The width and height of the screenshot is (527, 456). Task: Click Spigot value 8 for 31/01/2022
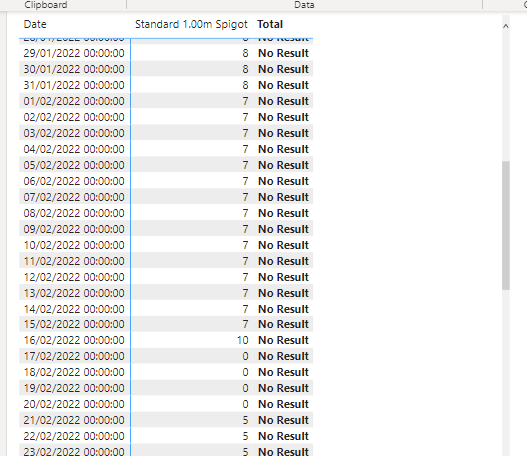pyautogui.click(x=245, y=85)
